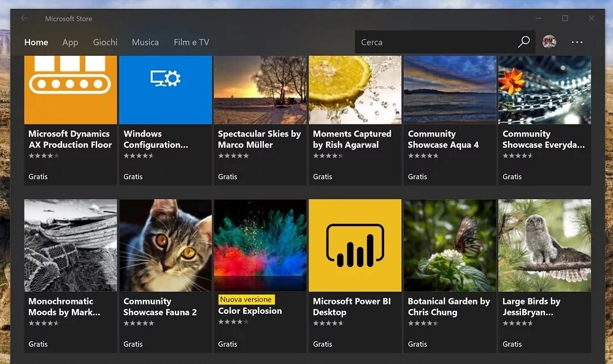Click the Microsoft Dynamics AX Production Floor icon

pos(70,89)
